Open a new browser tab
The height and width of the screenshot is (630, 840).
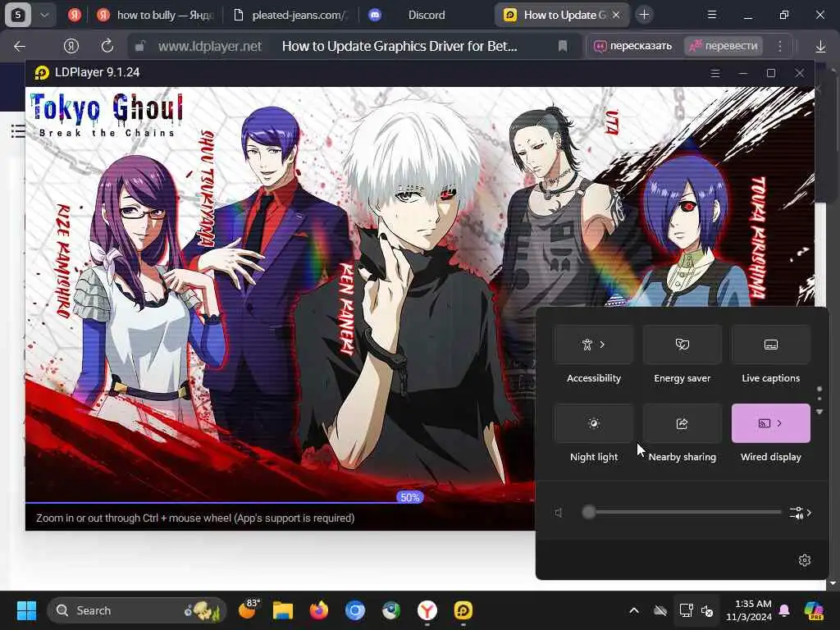click(645, 15)
